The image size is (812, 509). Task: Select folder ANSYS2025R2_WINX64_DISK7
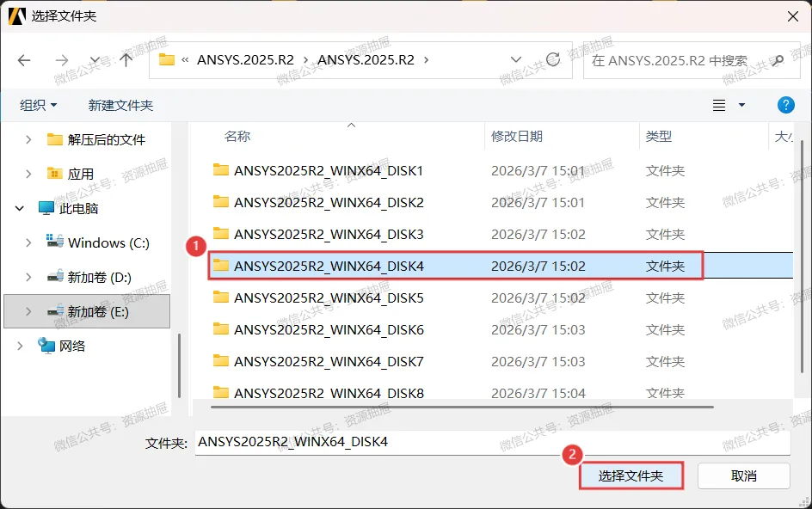(329, 361)
